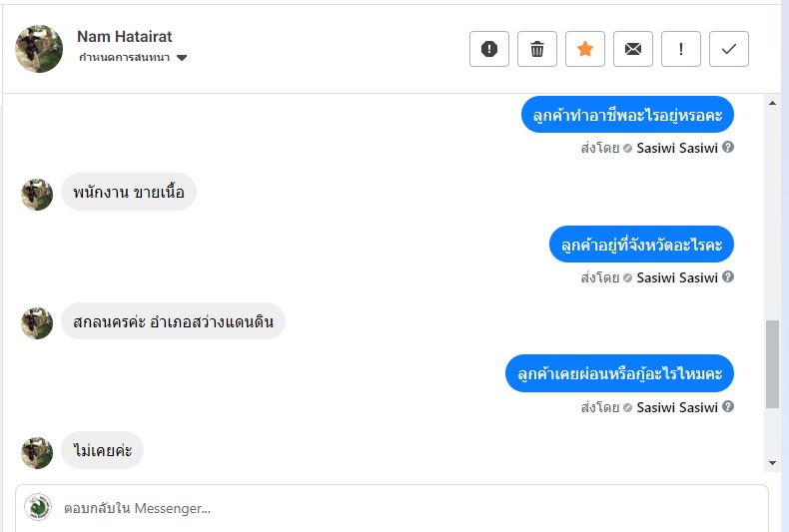Click the envelope mark unread icon
Viewport: 789px width, 532px height.
point(633,49)
